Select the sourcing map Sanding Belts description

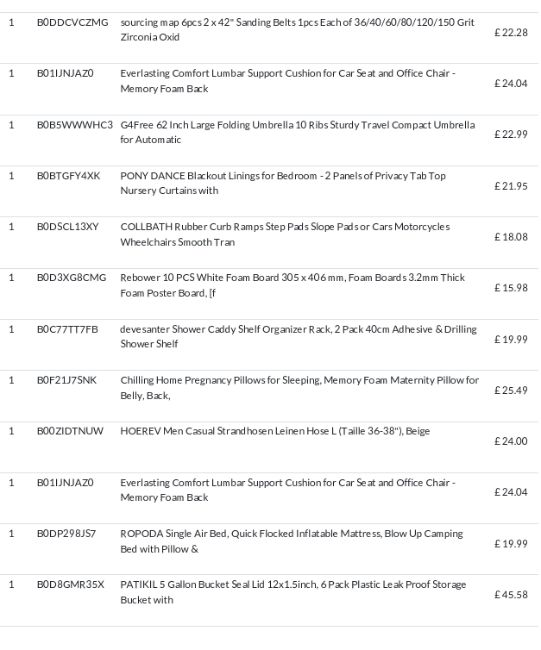(x=297, y=29)
